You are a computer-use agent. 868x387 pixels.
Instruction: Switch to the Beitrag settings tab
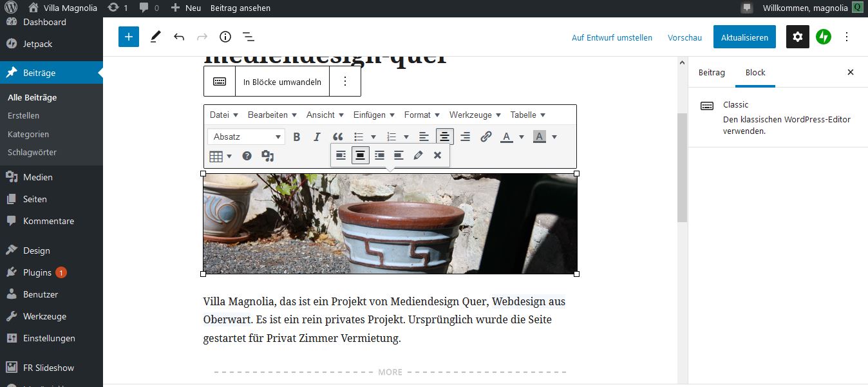(x=711, y=72)
